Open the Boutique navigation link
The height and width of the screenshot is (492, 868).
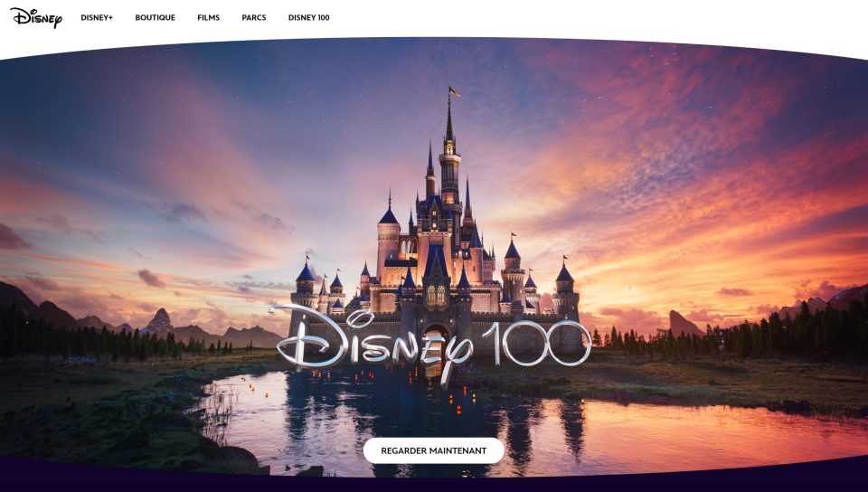coord(155,18)
